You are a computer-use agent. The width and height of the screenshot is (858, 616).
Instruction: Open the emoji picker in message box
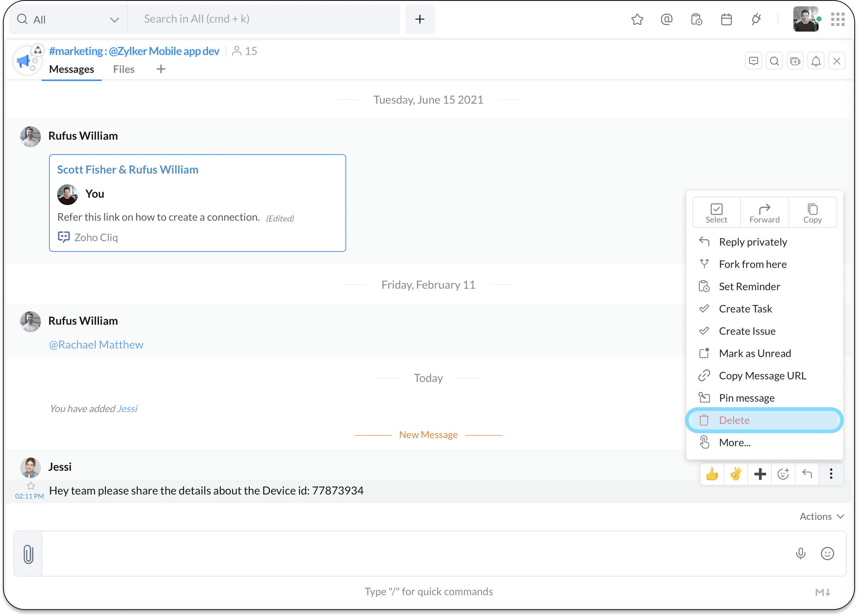pos(828,554)
